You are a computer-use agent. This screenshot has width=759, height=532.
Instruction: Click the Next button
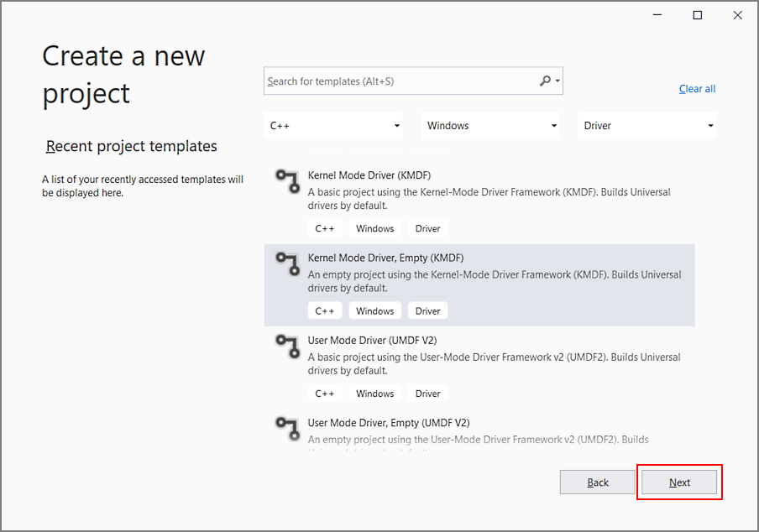[679, 482]
